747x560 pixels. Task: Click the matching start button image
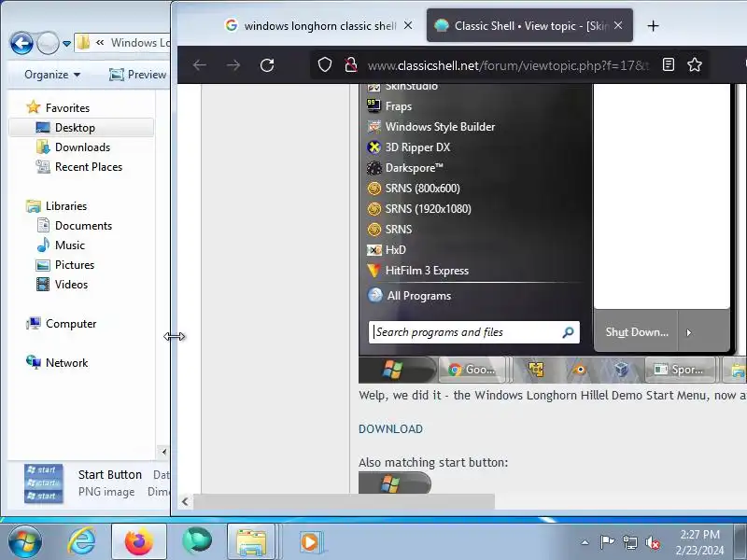[x=395, y=483]
